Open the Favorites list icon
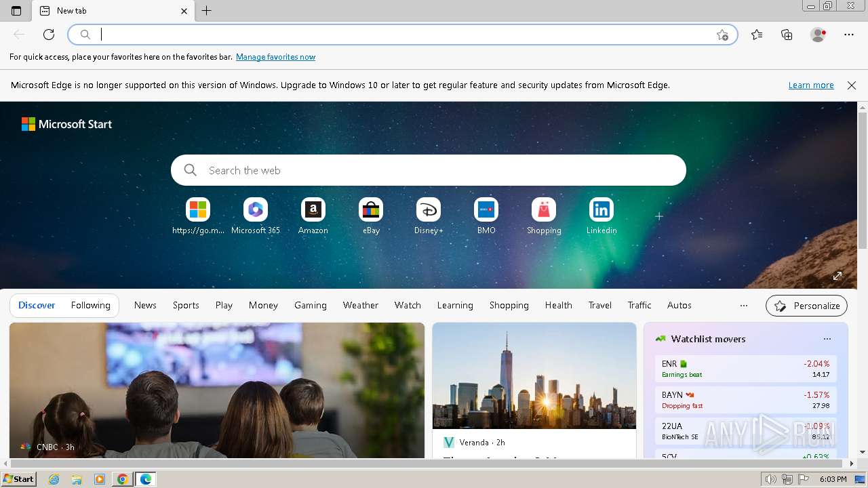Image resolution: width=868 pixels, height=488 pixels. 757,35
